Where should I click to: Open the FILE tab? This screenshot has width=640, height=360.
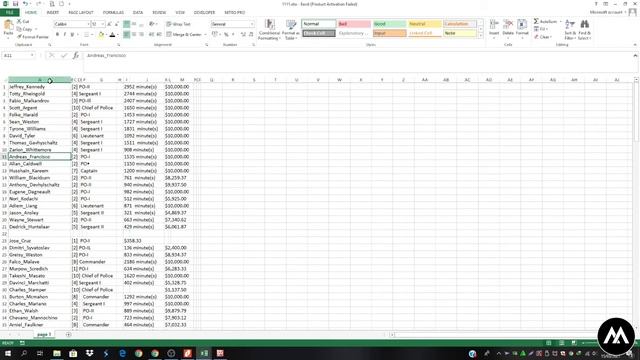(9, 13)
